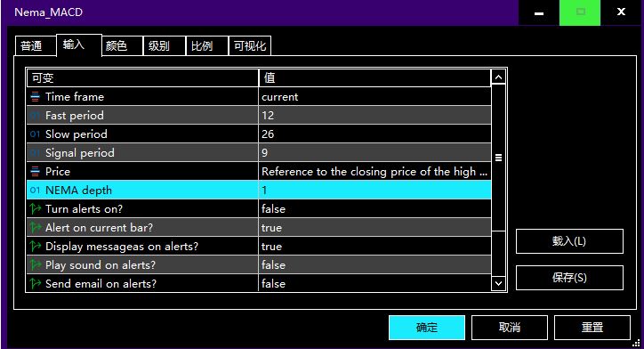
Task: Select the 'Price' row label
Action: (x=58, y=172)
